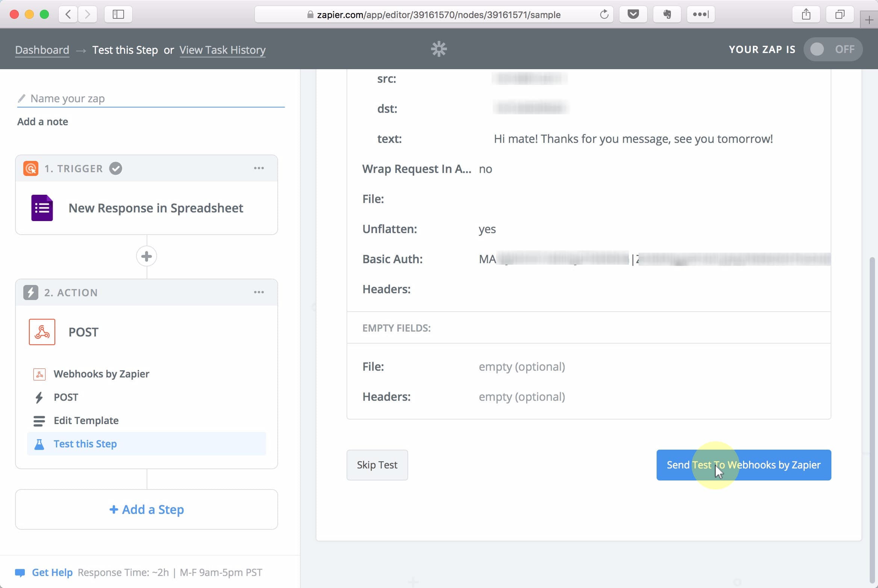The width and height of the screenshot is (878, 588).
Task: Click the 'Wrap Request In A...' label
Action: click(x=416, y=169)
